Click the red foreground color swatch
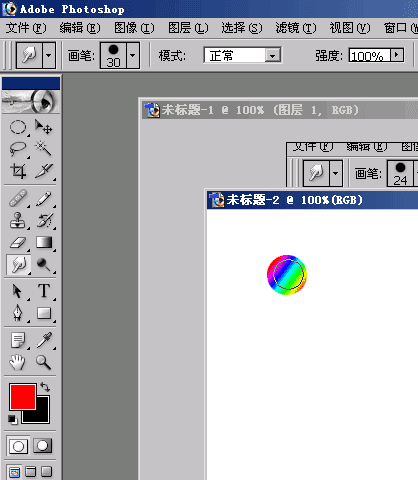This screenshot has height=480, width=418. pos(23,397)
